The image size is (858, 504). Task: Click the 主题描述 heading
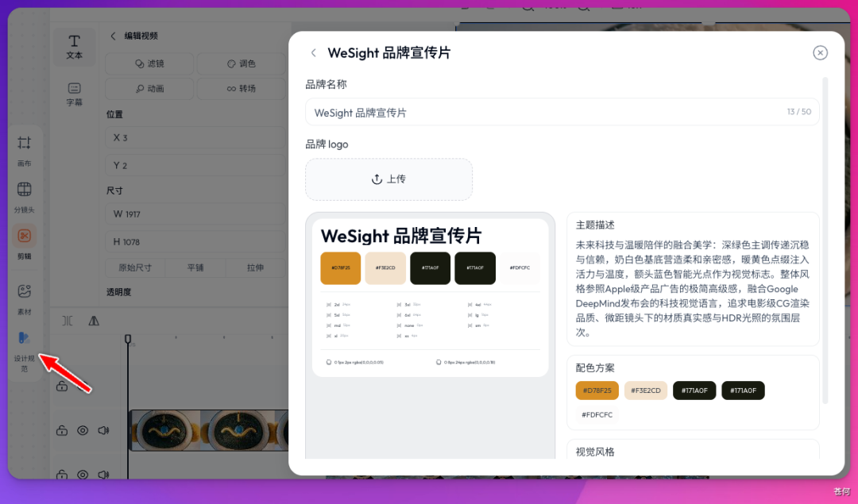click(595, 225)
